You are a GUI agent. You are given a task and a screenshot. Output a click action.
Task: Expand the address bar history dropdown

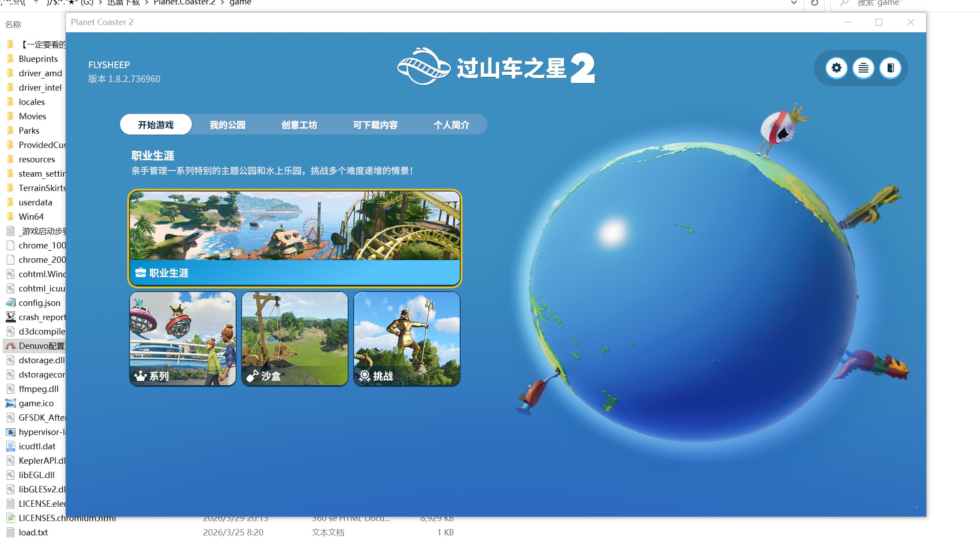pos(794,3)
